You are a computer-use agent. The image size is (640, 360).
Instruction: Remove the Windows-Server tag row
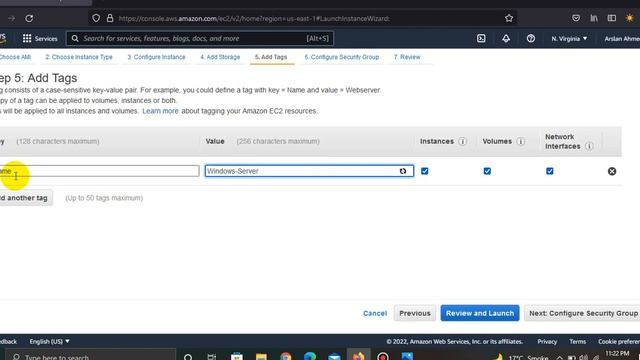point(611,171)
